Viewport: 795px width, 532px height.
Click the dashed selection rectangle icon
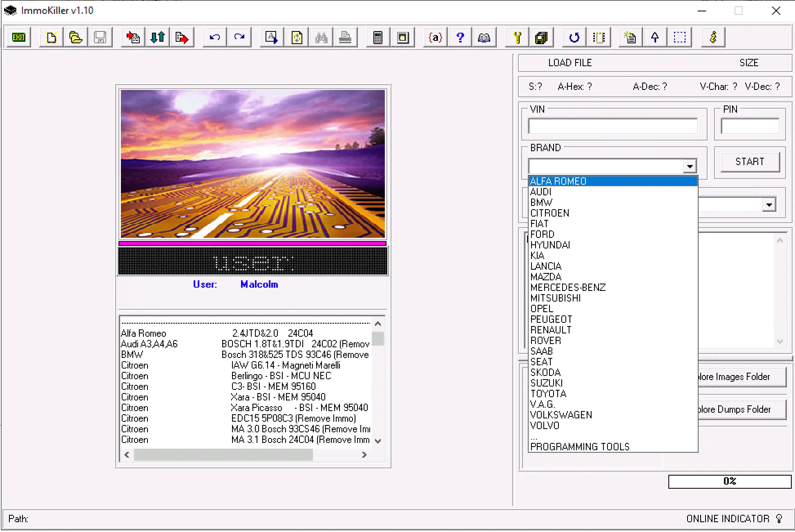[680, 38]
